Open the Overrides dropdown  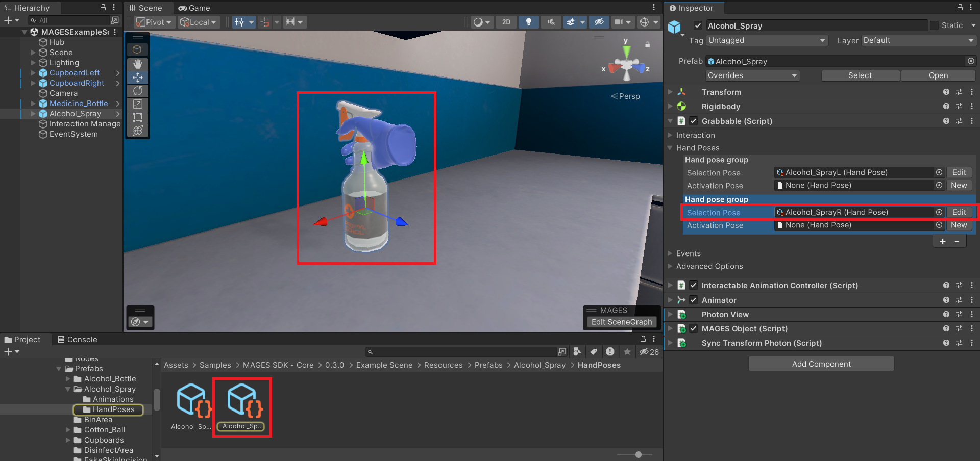[x=752, y=75]
